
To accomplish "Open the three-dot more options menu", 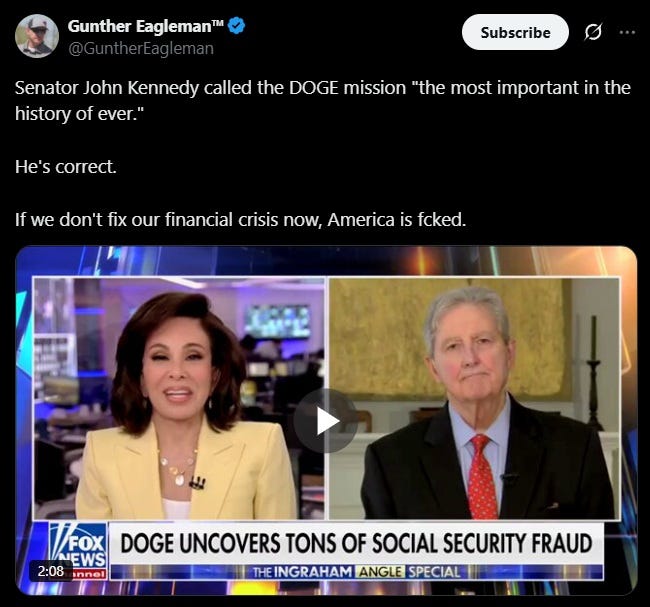I will click(627, 32).
